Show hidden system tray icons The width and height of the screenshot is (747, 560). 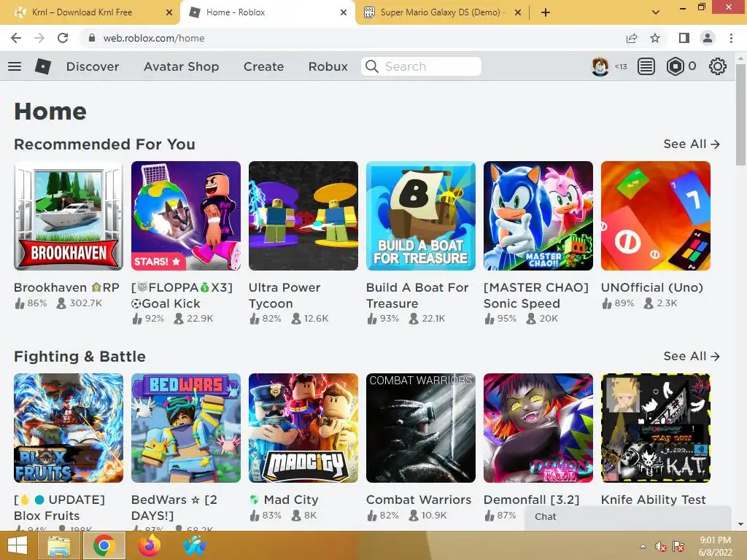(643, 546)
